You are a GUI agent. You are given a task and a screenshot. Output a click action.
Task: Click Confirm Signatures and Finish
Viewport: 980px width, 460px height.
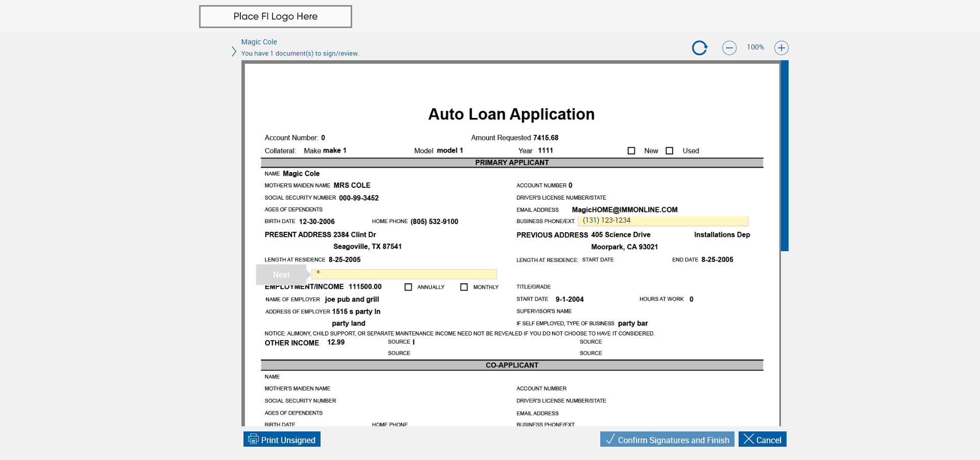tap(667, 440)
